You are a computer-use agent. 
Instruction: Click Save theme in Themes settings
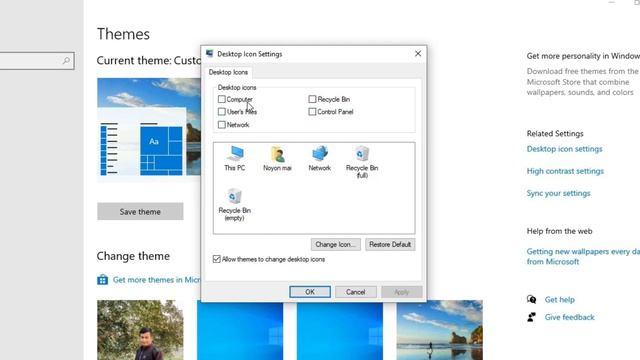pyautogui.click(x=140, y=211)
